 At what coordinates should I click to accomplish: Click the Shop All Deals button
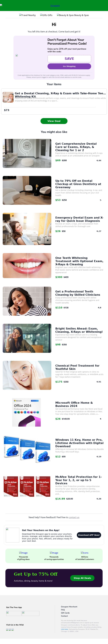tap(82, 578)
